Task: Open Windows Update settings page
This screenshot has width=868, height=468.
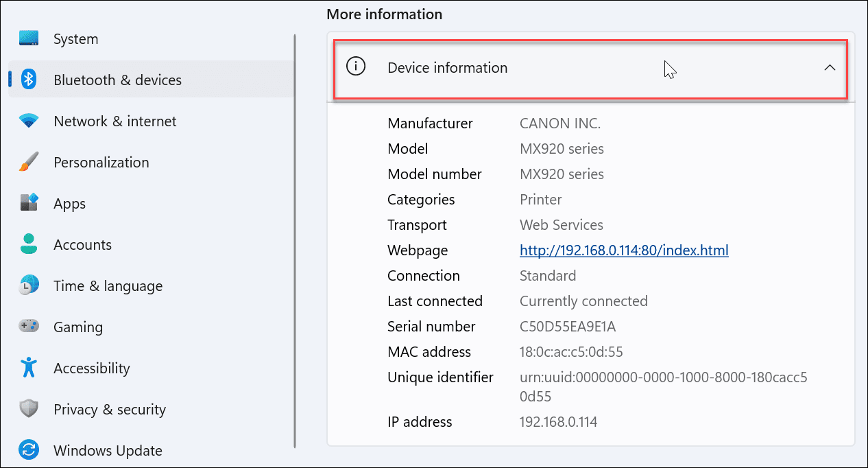Action: (108, 451)
